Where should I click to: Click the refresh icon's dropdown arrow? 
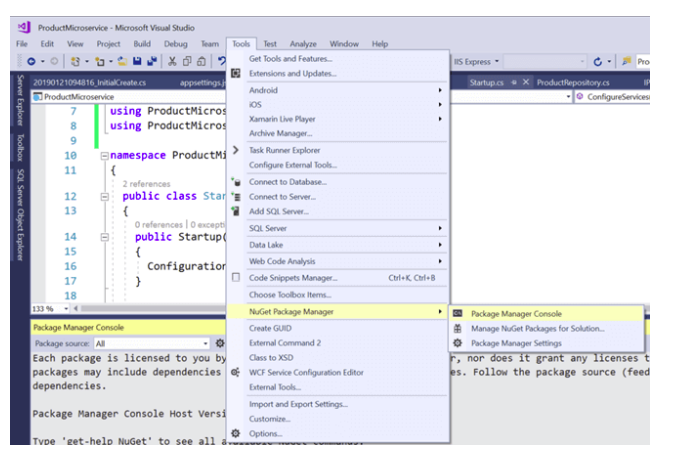pos(609,62)
